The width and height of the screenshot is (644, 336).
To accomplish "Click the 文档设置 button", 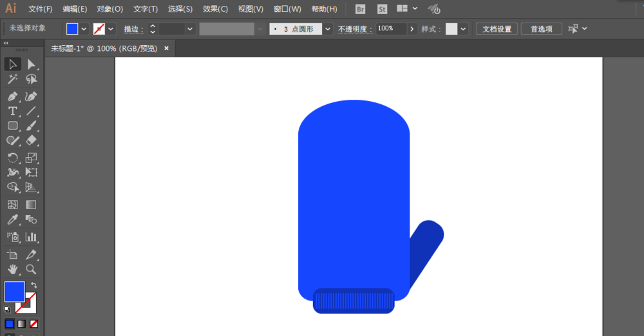I will pos(497,29).
